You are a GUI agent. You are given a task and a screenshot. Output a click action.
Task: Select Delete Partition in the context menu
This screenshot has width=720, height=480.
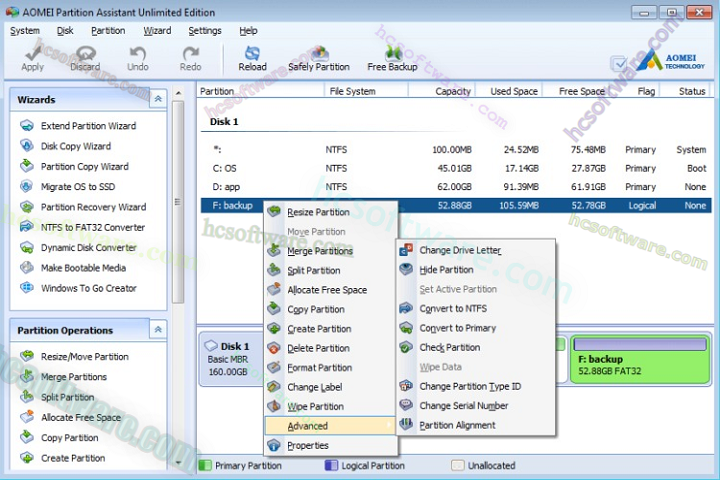[331, 348]
